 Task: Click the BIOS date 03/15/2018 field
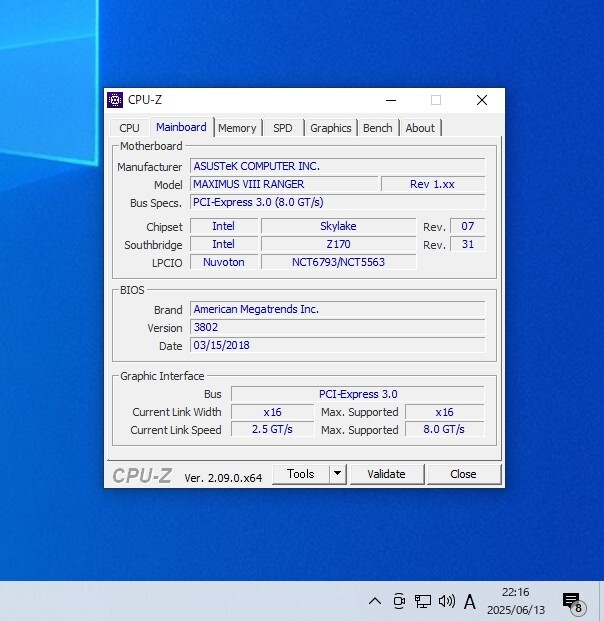click(x=337, y=345)
